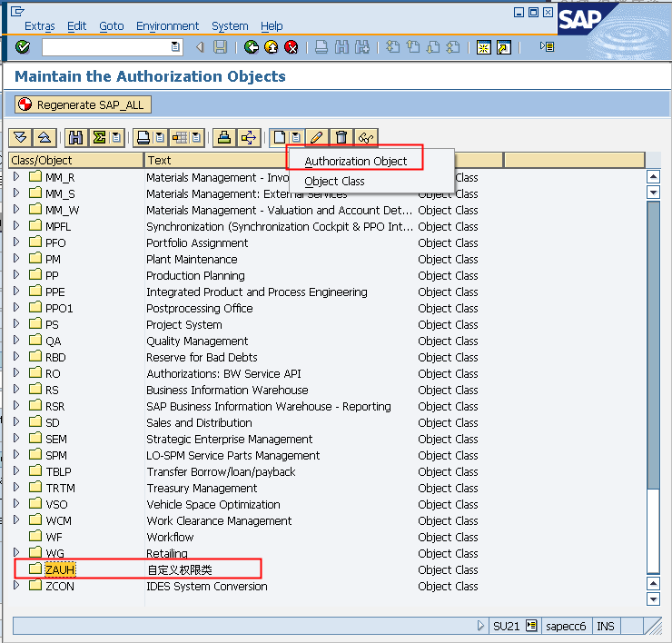Open the Sum icon dropdown arrow
The height and width of the screenshot is (643, 672).
click(116, 138)
